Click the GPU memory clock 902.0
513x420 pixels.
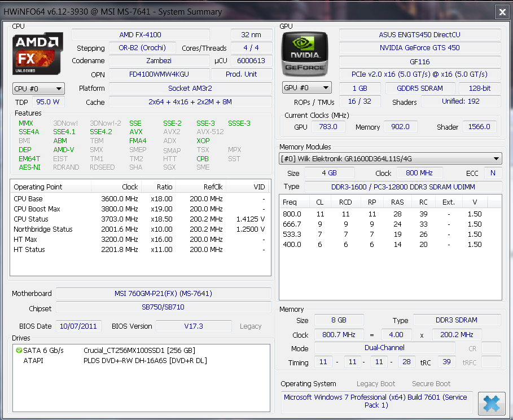click(401, 126)
